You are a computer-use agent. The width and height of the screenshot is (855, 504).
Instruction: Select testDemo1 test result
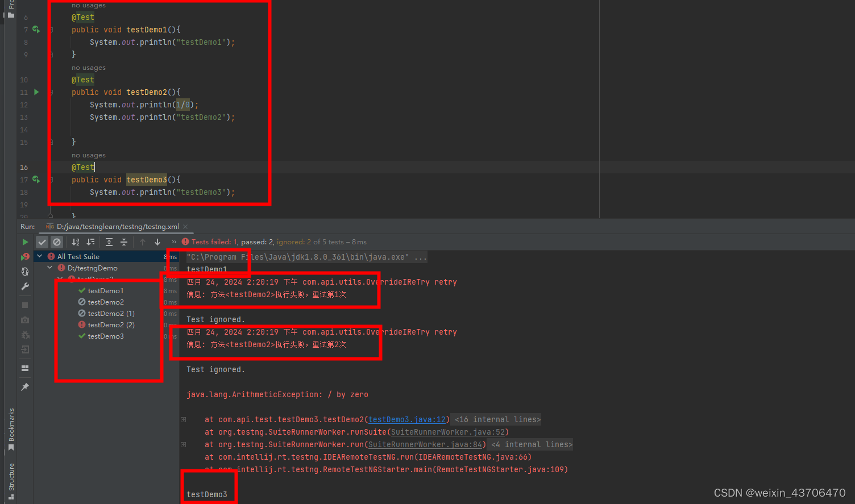pyautogui.click(x=105, y=290)
